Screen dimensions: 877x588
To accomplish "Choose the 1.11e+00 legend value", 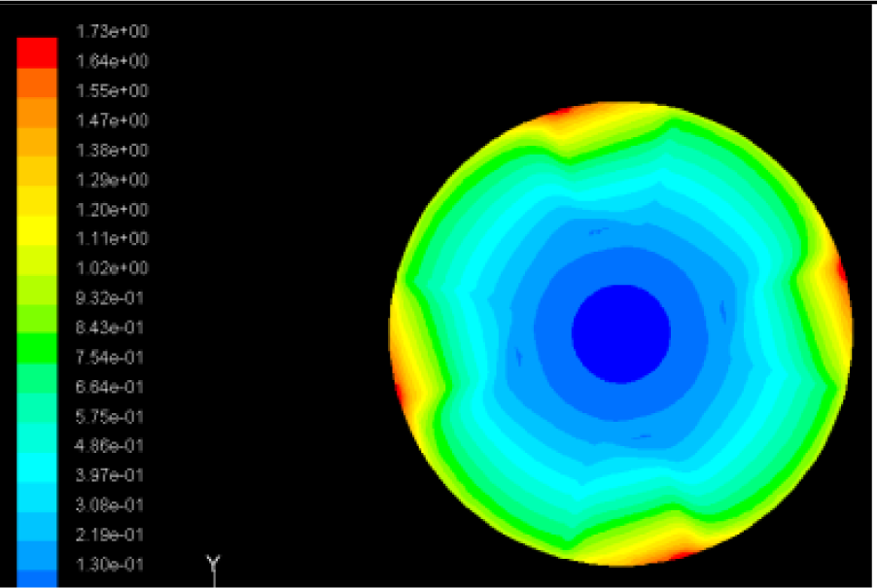I will (112, 239).
